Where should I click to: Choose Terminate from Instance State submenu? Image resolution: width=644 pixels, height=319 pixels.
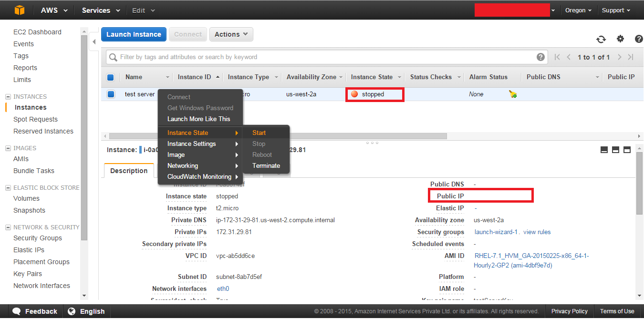pos(266,165)
